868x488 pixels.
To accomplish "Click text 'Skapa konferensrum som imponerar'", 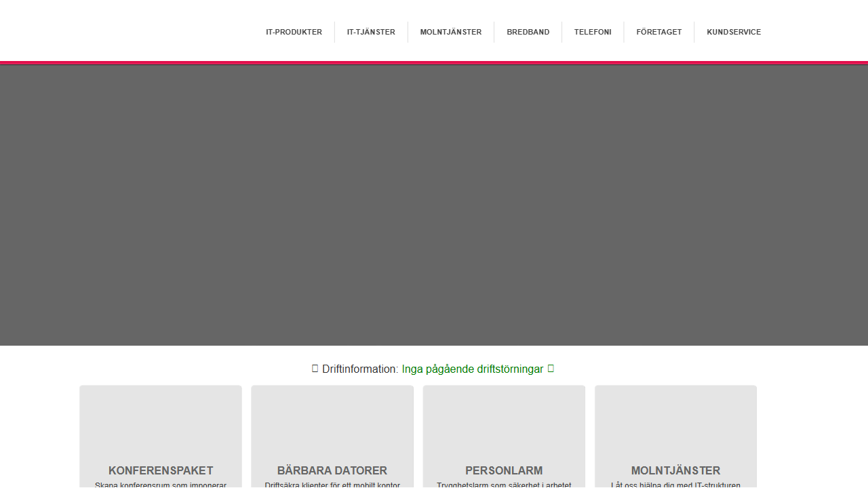I will coord(161,485).
